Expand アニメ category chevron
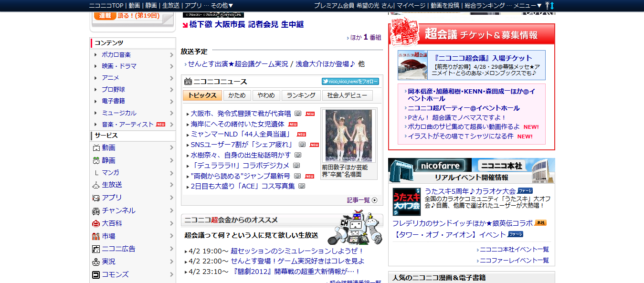The width and height of the screenshot is (644, 283). pyautogui.click(x=171, y=78)
